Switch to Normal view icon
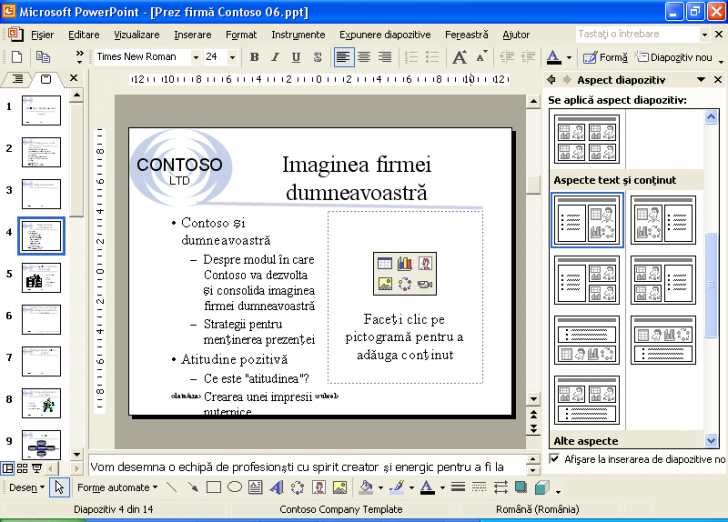This screenshot has width=728, height=522. click(8, 468)
